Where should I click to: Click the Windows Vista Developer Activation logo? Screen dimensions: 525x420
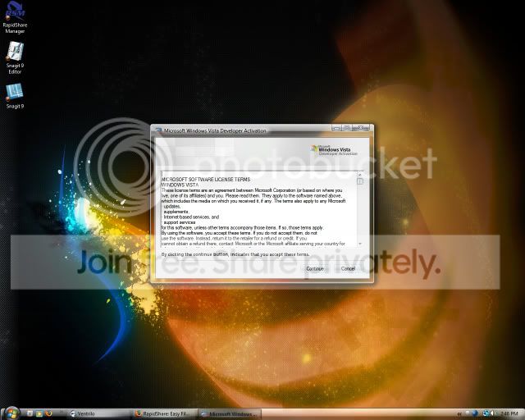coord(334,150)
